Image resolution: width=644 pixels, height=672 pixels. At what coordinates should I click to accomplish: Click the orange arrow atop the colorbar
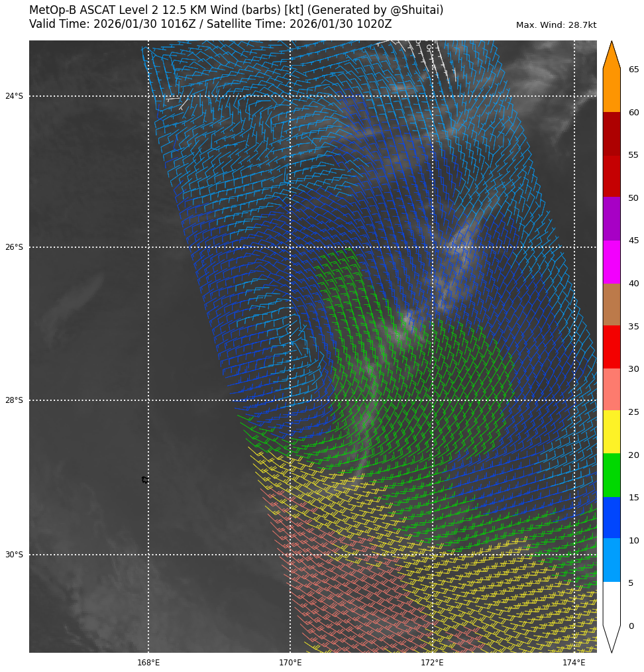[611, 56]
